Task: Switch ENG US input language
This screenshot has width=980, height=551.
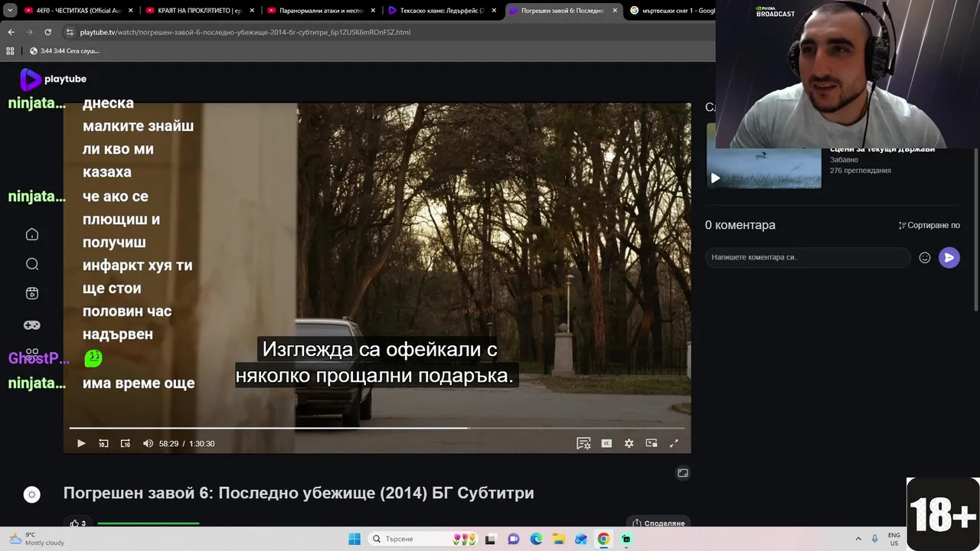Action: click(x=894, y=539)
